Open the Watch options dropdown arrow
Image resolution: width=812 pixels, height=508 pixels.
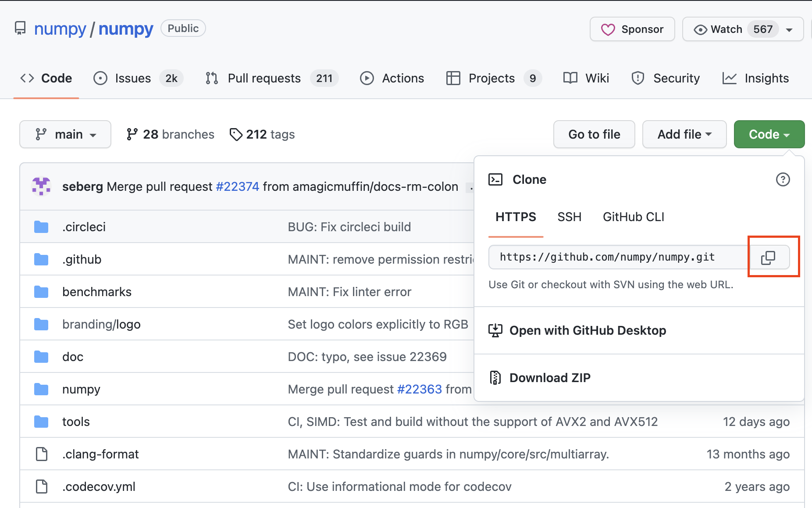click(789, 30)
